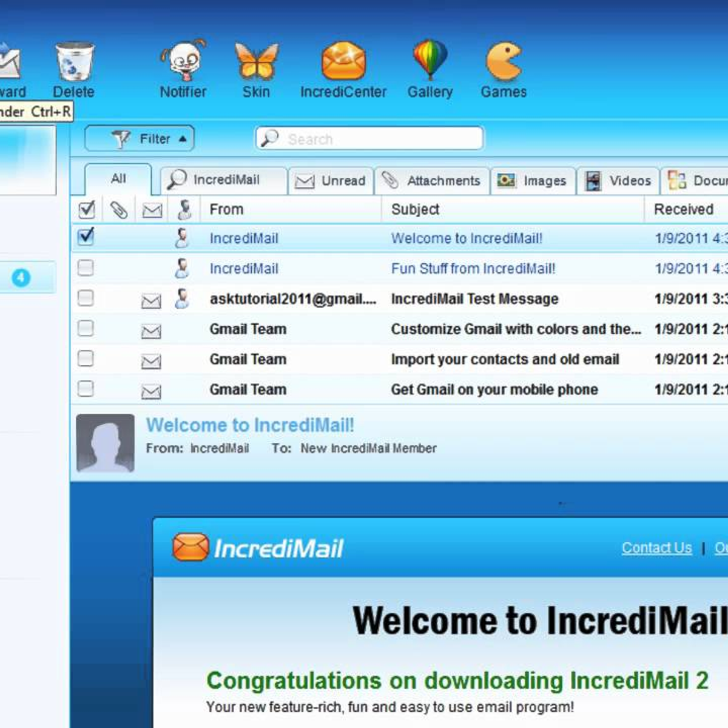This screenshot has height=728, width=728.
Task: Follow the Contact Us link
Action: click(x=656, y=548)
